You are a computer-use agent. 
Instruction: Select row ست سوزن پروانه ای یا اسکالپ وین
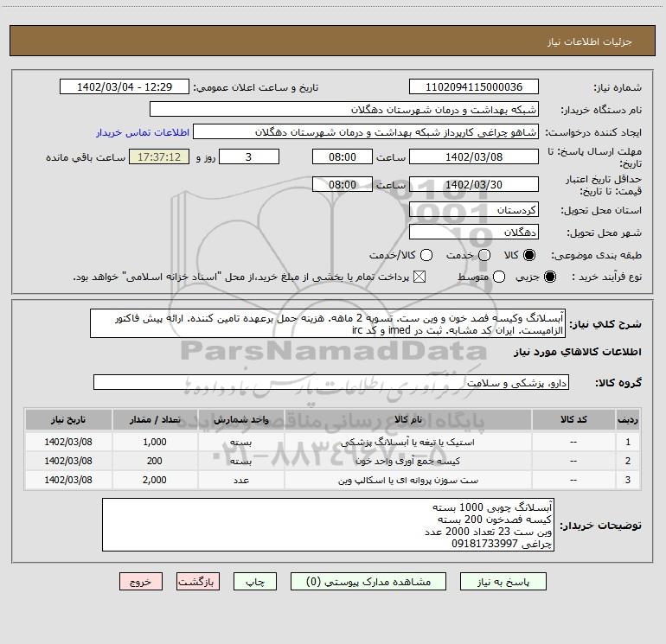[x=333, y=480]
